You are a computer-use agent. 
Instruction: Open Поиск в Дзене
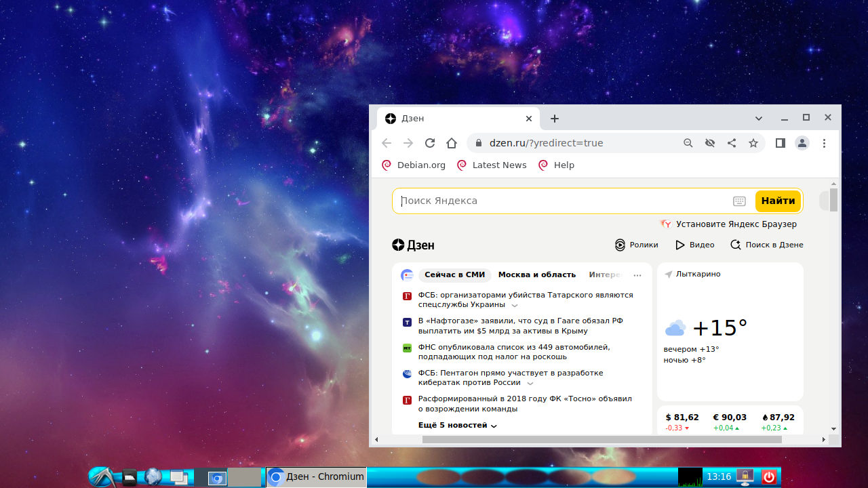767,245
